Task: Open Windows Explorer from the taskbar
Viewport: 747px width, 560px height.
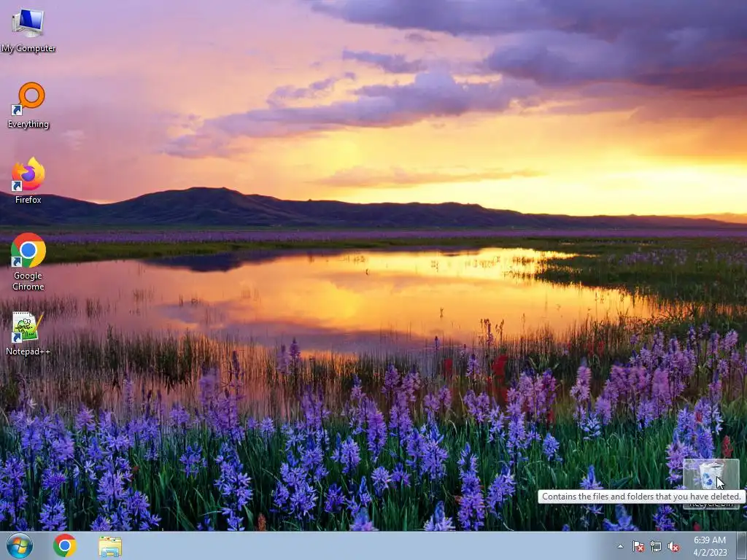Action: (110, 545)
